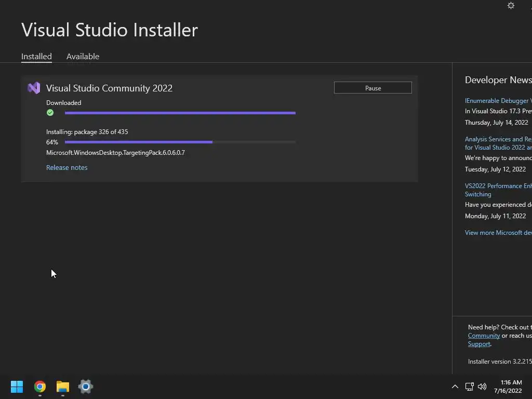Open the Release notes link
The height and width of the screenshot is (399, 532).
click(66, 167)
